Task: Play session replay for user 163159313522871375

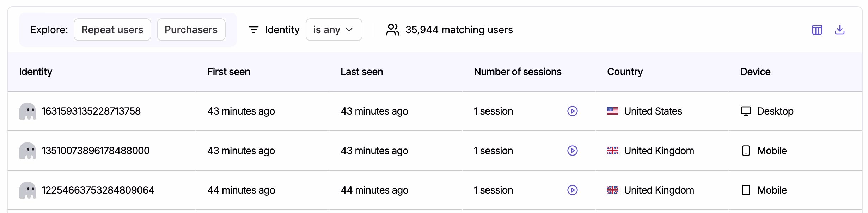Action: 572,111
